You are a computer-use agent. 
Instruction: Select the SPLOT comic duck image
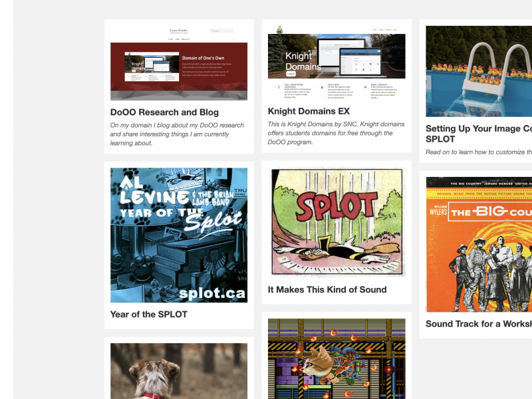(x=336, y=222)
